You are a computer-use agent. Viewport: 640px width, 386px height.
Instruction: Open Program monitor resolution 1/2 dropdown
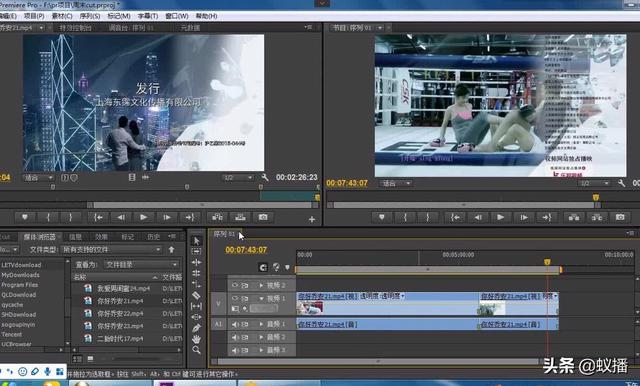pos(593,184)
